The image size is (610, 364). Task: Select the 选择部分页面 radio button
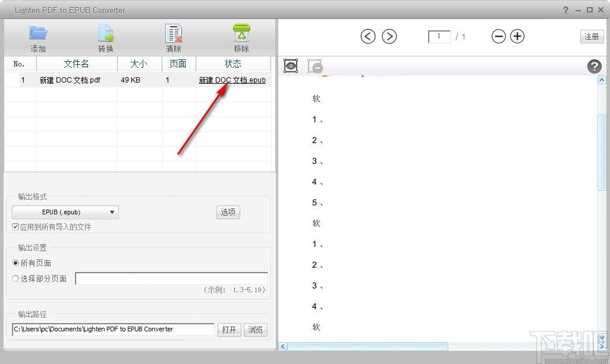click(x=15, y=278)
